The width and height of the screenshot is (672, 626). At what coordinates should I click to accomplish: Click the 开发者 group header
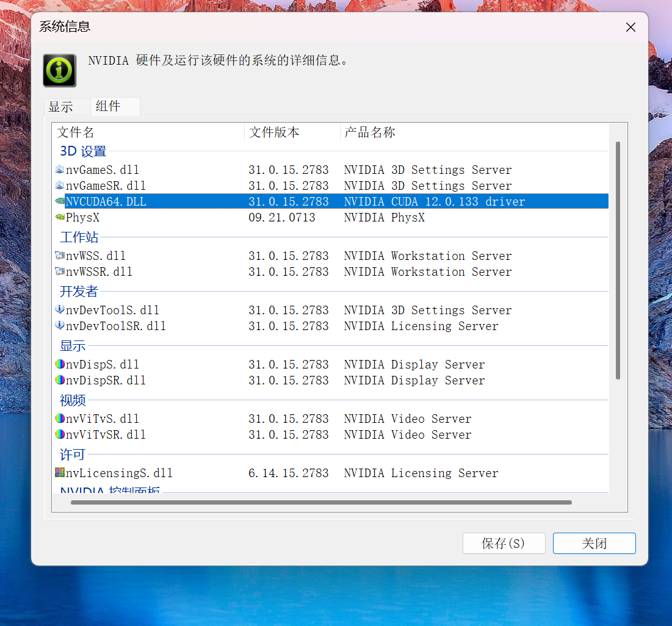pos(79,292)
